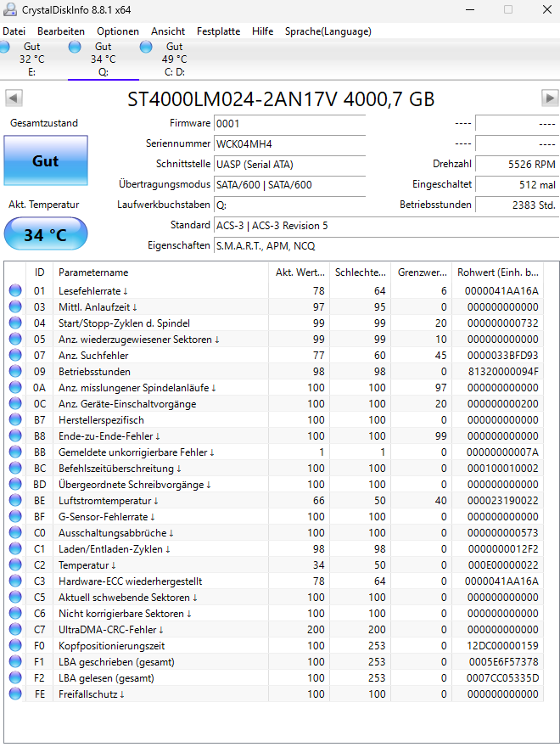Screen dimensions: 560x747
Task: Click status orb of Ausschaltungsabbrüche row
Action: pos(16,532)
